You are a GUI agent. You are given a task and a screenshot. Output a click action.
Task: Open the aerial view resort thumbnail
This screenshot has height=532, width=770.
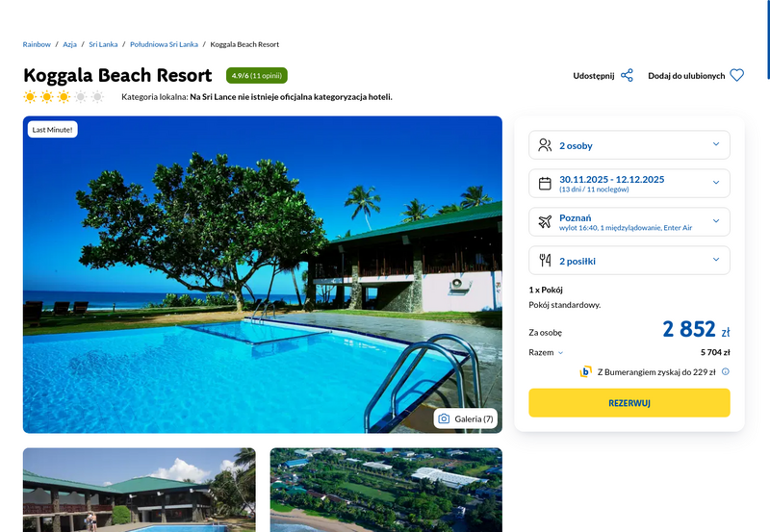coord(386,490)
